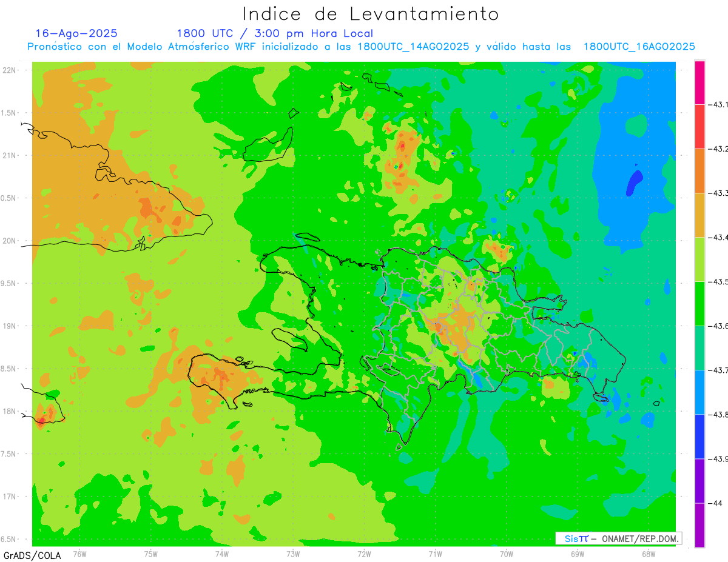Screen dimensions: 728x562
Task: Click the "-43.3" legend value
Action: (x=718, y=193)
